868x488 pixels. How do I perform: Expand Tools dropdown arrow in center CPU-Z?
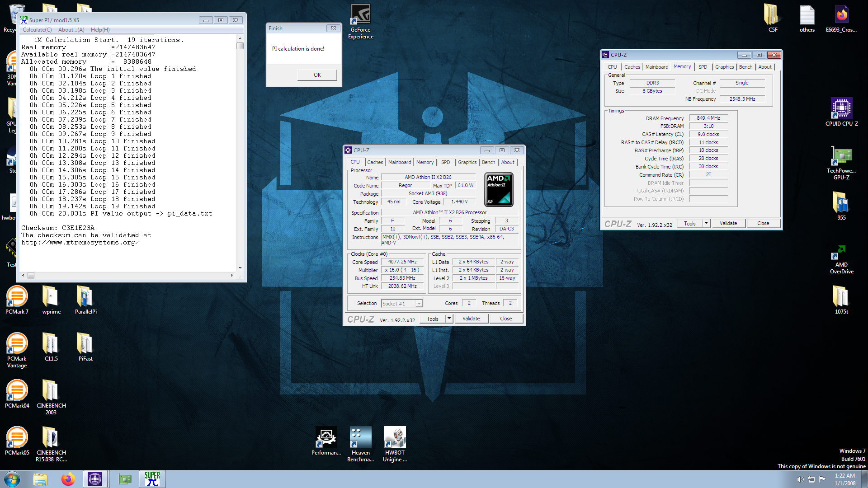click(449, 319)
